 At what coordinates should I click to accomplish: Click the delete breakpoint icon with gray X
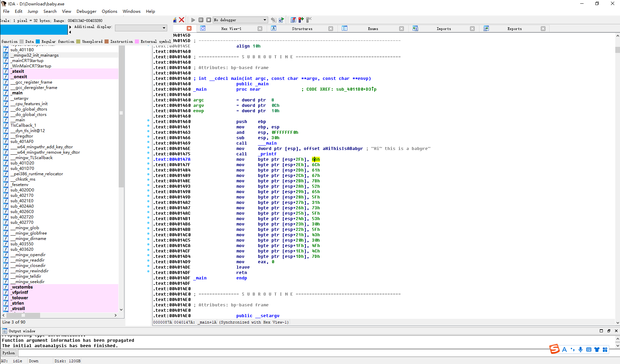click(309, 20)
